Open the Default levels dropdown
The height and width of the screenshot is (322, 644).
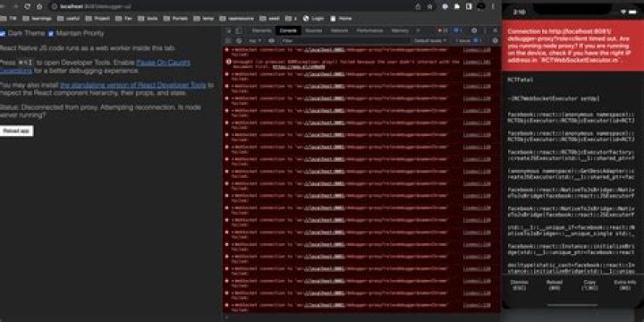pos(430,40)
